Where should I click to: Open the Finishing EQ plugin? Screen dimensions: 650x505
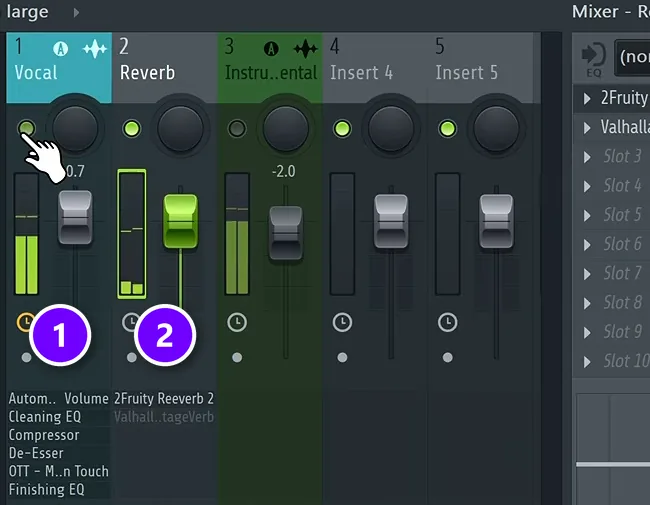[46, 490]
